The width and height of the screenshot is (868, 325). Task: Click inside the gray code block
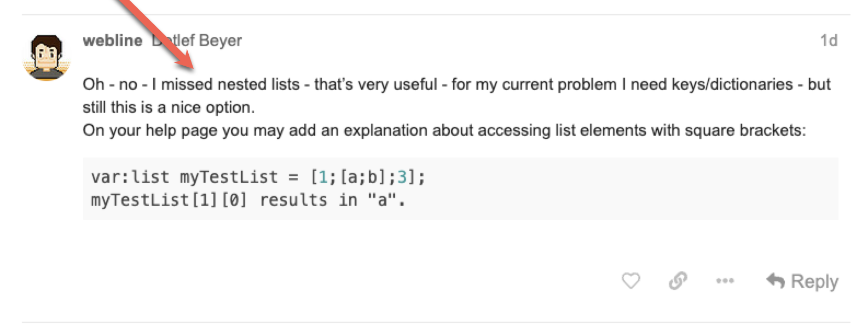(x=460, y=189)
